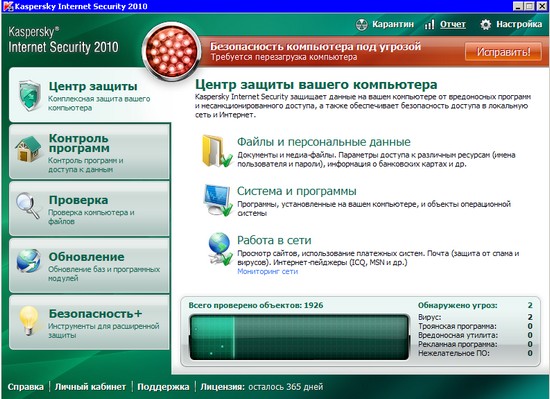Click the Справка link
This screenshot has width=550, height=399.
tap(26, 387)
